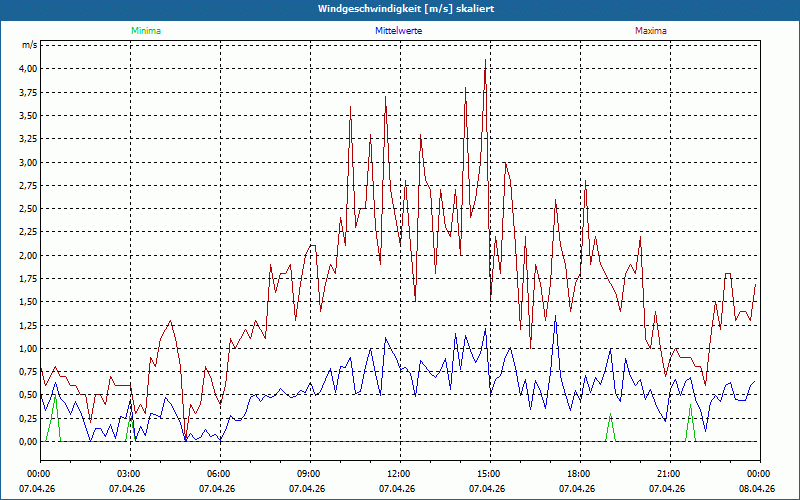Select the 21:00 time axis label
800x500 pixels.
coord(669,474)
